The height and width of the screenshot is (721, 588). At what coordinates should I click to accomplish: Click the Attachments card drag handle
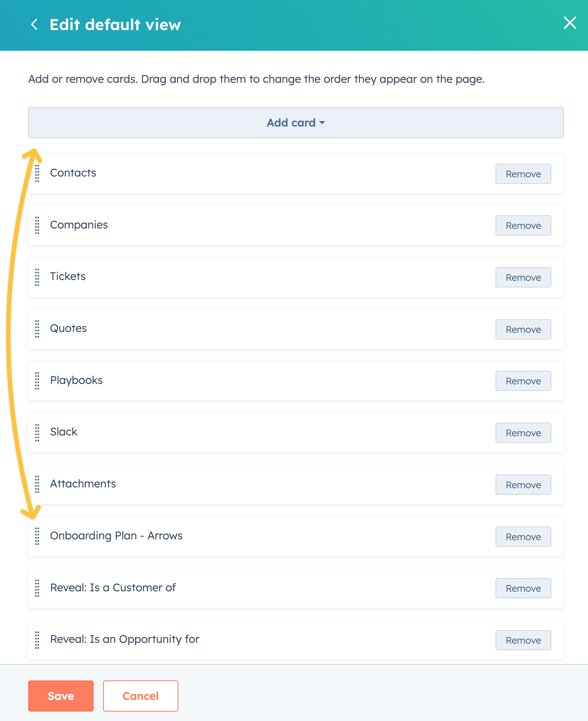click(x=37, y=484)
